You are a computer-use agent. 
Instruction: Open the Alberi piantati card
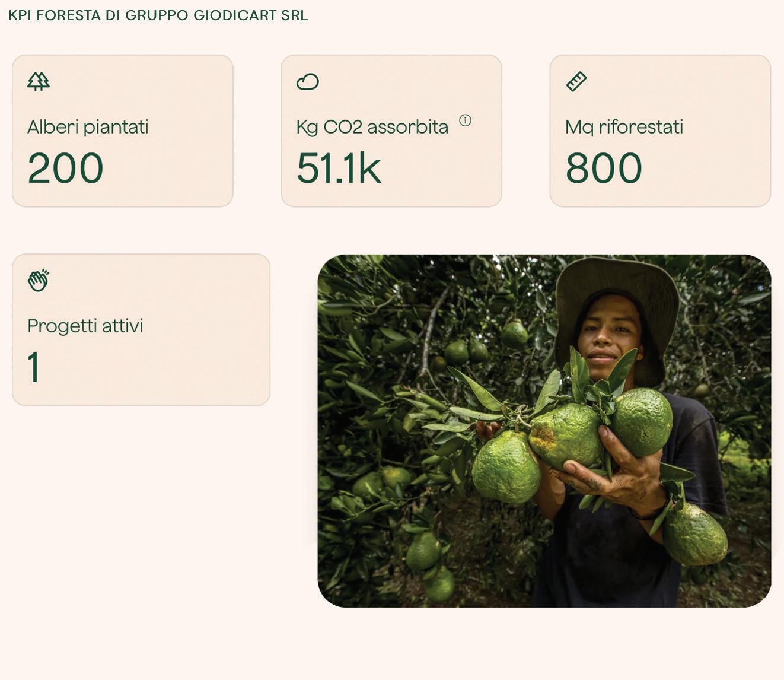(123, 131)
